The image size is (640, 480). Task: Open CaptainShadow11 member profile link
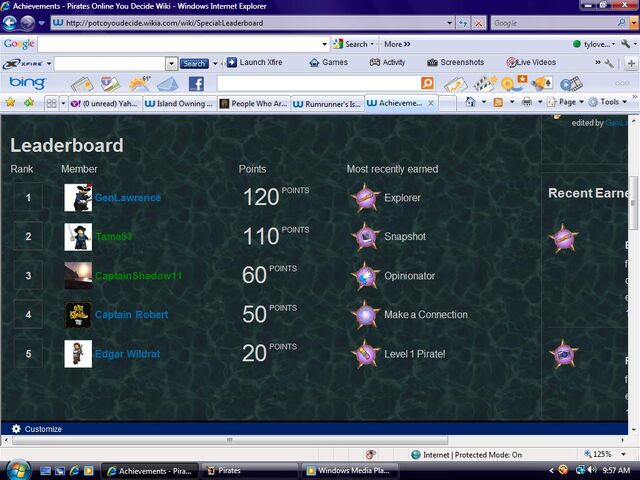[x=138, y=276]
